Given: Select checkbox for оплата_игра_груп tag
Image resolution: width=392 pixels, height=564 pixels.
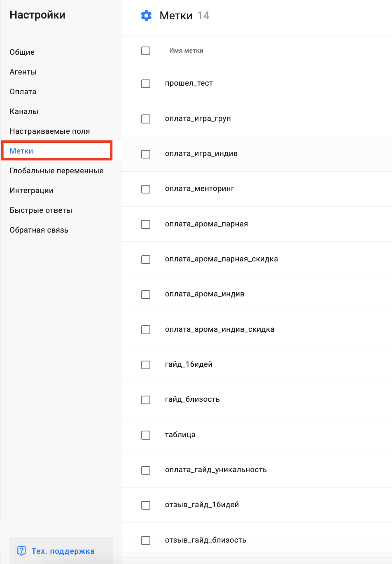Looking at the screenshot, I should pos(146,119).
